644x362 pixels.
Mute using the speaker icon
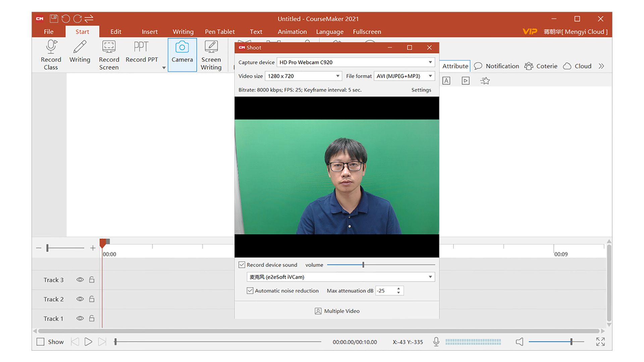point(520,342)
